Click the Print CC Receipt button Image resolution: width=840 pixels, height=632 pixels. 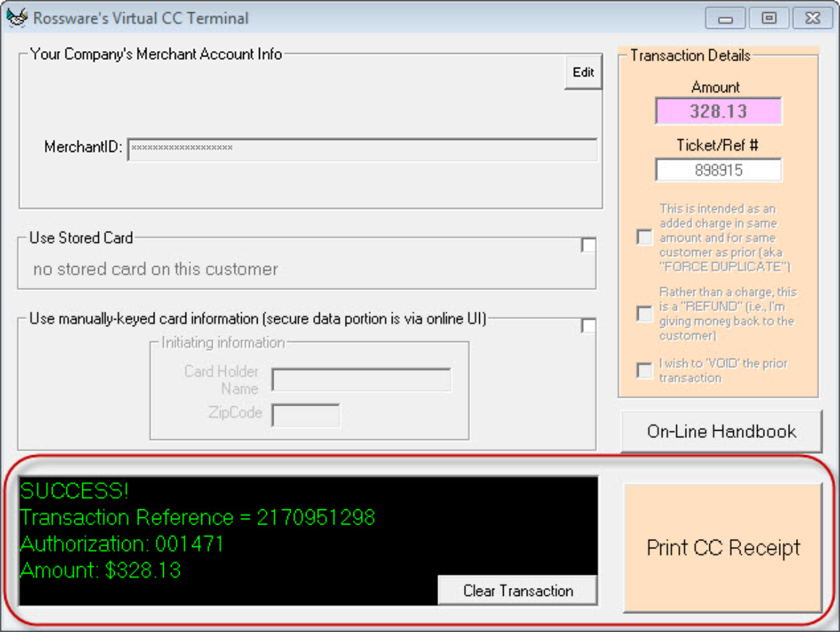pyautogui.click(x=722, y=548)
